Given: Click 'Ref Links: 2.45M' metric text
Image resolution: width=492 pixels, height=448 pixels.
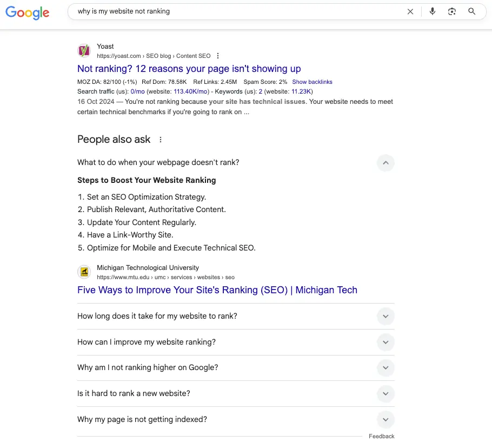Looking at the screenshot, I should coord(215,82).
